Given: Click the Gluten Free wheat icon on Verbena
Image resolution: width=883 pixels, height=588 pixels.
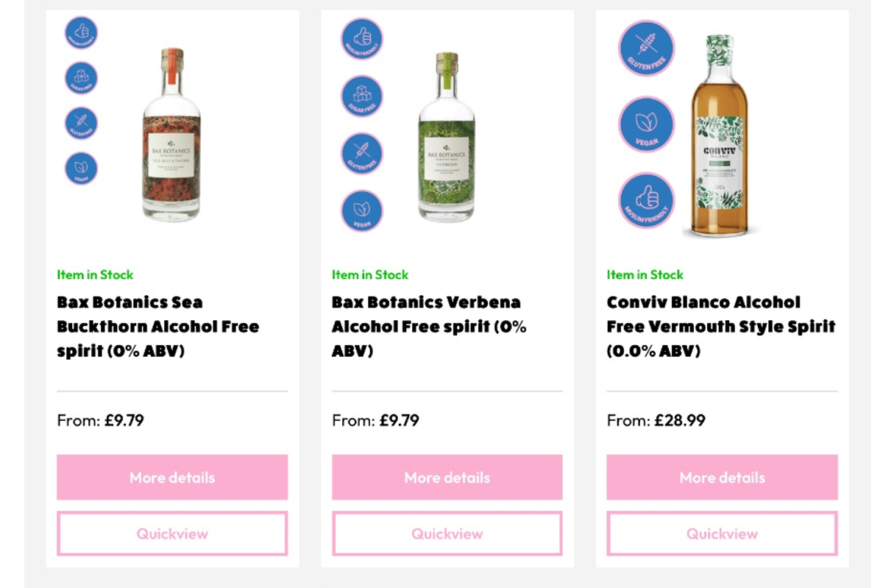Looking at the screenshot, I should click(x=360, y=153).
